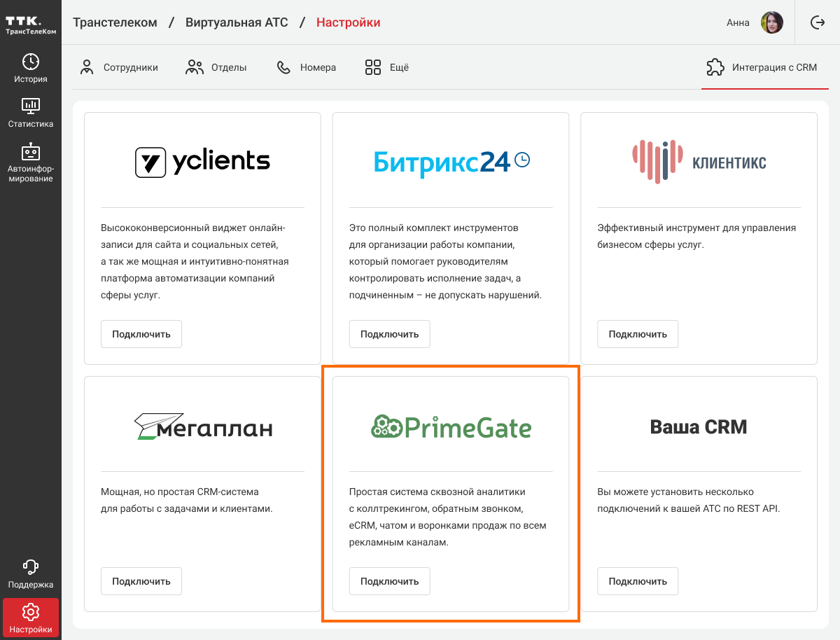Click Подключить under Ваша CRM
Viewport: 840px width, 640px height.
click(638, 581)
